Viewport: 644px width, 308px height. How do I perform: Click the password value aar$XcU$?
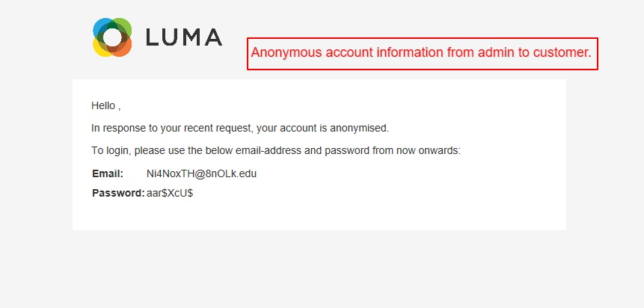click(170, 193)
